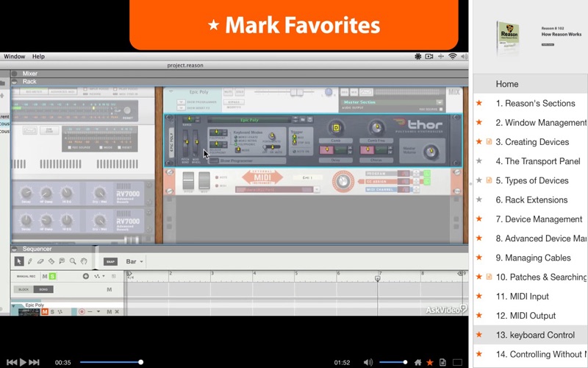588x368 pixels.
Task: Click the video progress slider
Action: click(112, 362)
